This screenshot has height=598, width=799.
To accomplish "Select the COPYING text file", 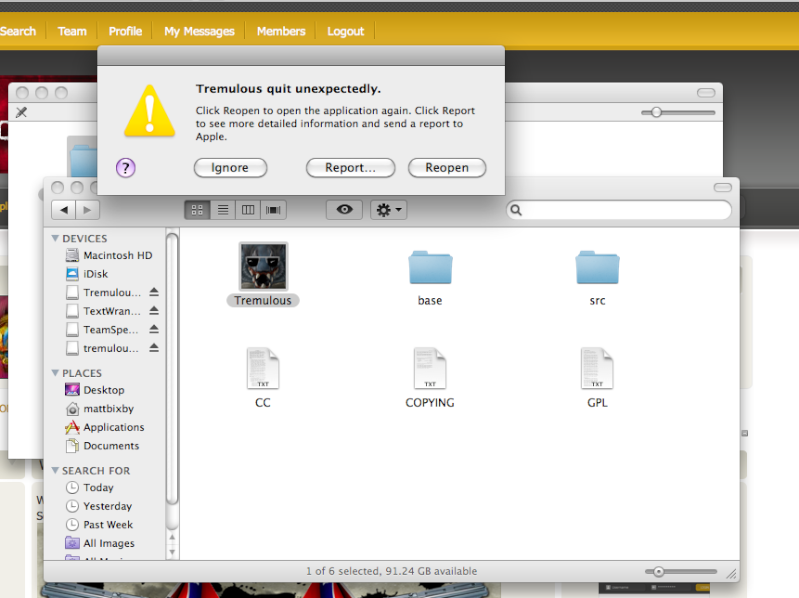I will coord(430,368).
